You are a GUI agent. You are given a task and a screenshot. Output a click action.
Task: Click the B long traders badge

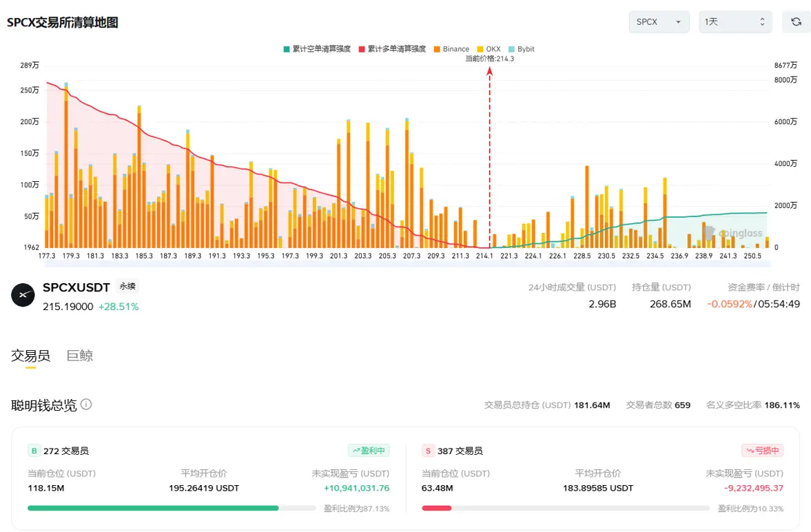[34, 451]
